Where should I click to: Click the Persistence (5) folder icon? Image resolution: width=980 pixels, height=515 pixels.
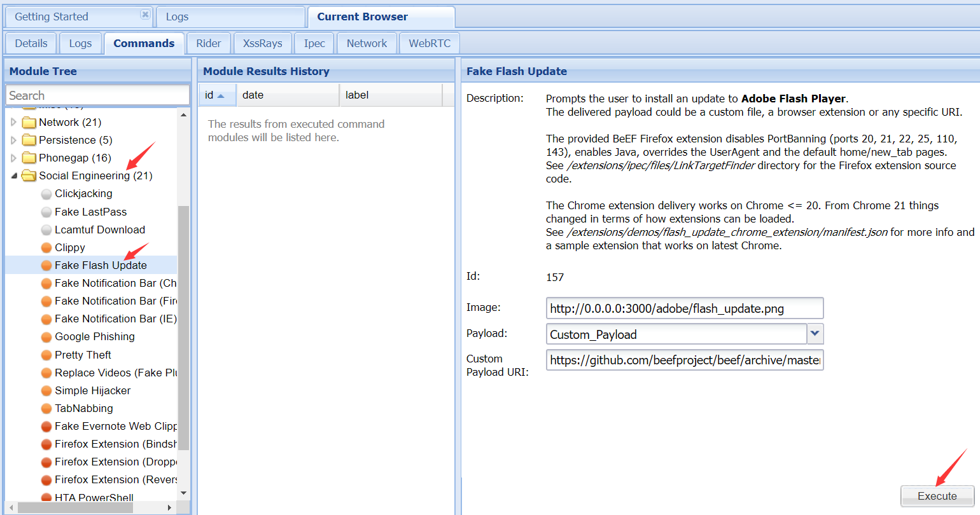pos(29,140)
